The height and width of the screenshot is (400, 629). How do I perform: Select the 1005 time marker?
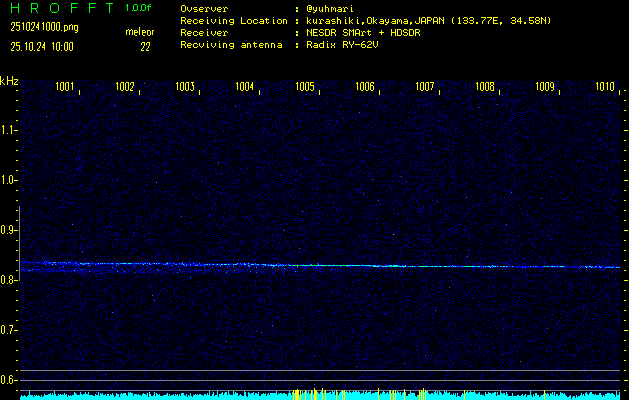(305, 87)
